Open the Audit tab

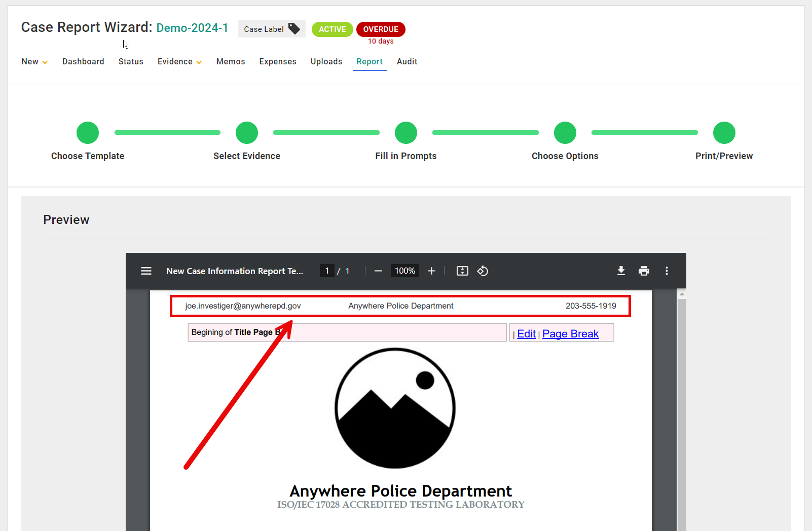(x=407, y=62)
